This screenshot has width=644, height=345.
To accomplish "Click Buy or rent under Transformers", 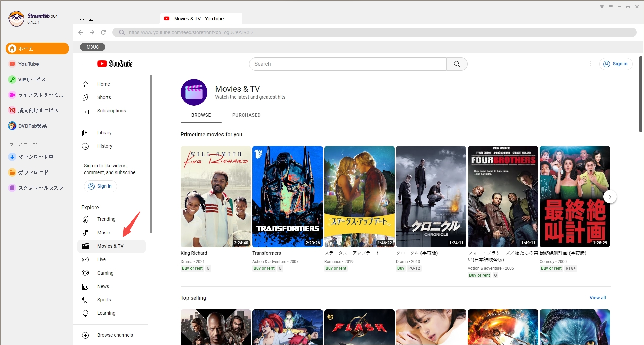I will point(264,268).
